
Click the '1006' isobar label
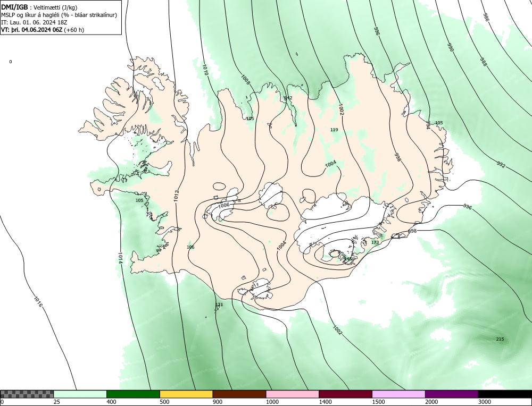pyautogui.click(x=223, y=205)
